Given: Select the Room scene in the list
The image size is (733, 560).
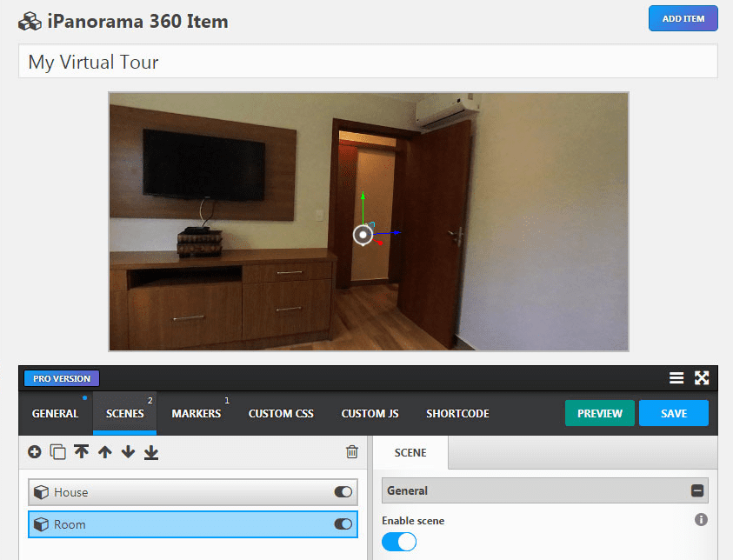Looking at the screenshot, I should [174, 524].
